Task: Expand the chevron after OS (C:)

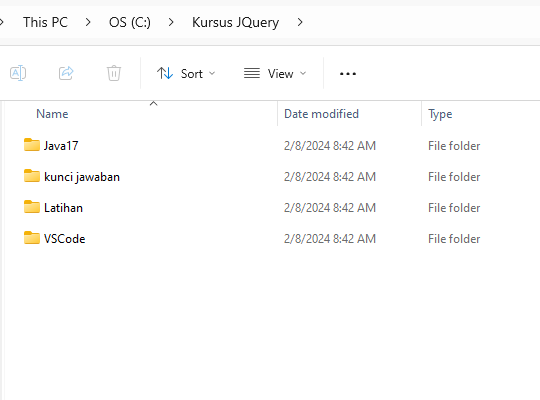Action: (171, 22)
